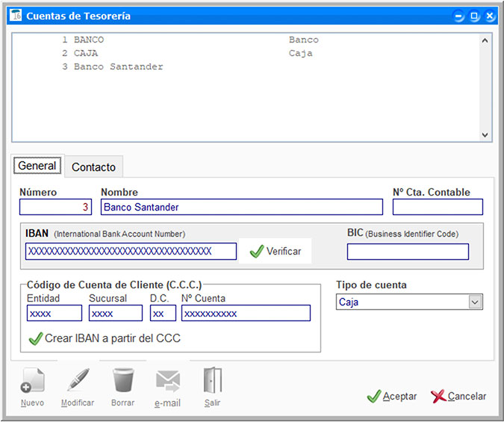Open the Tipo de cuenta dropdown
The width and height of the screenshot is (504, 422).
475,302
